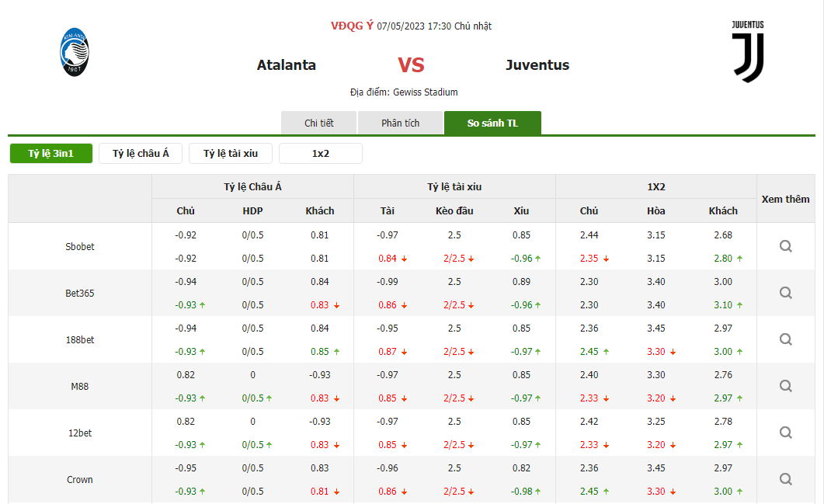Click the Hòa column header
This screenshot has height=504, width=824.
(655, 210)
